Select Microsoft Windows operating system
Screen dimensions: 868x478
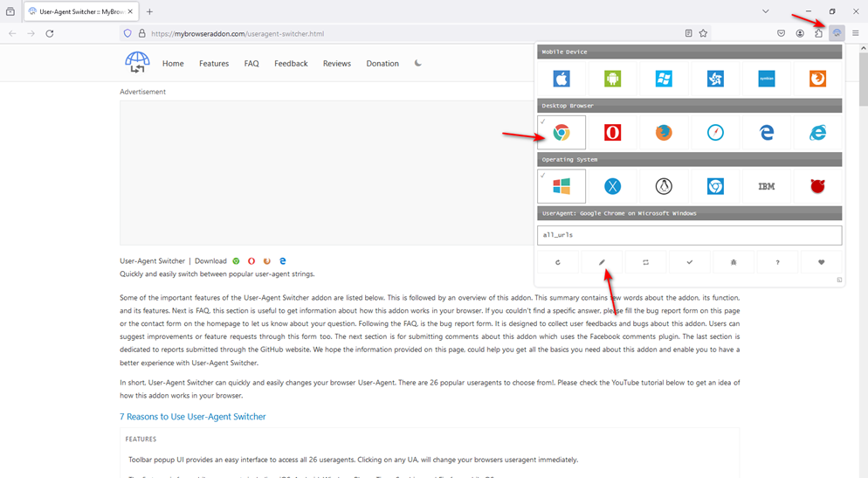[561, 186]
